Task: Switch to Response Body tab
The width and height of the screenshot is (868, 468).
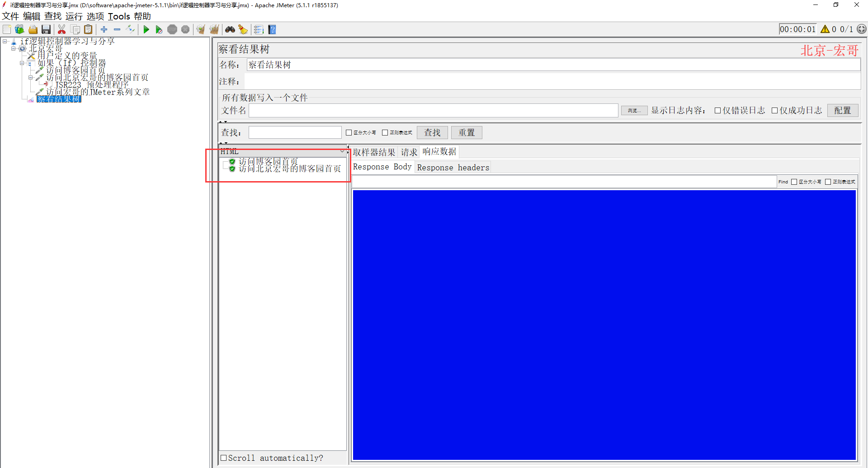Action: [382, 167]
